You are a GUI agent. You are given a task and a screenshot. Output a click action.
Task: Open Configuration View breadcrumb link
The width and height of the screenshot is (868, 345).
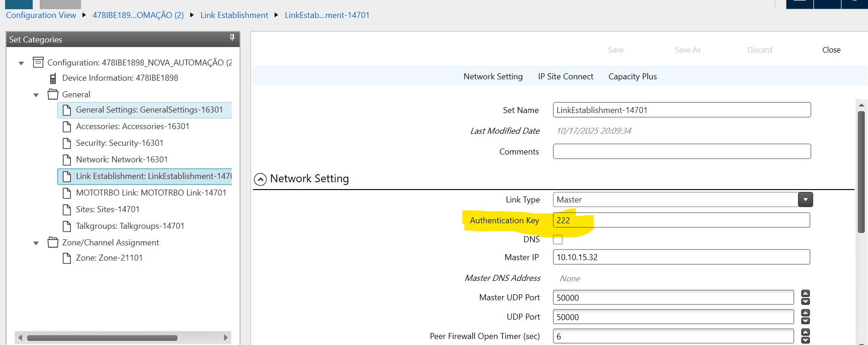point(41,15)
